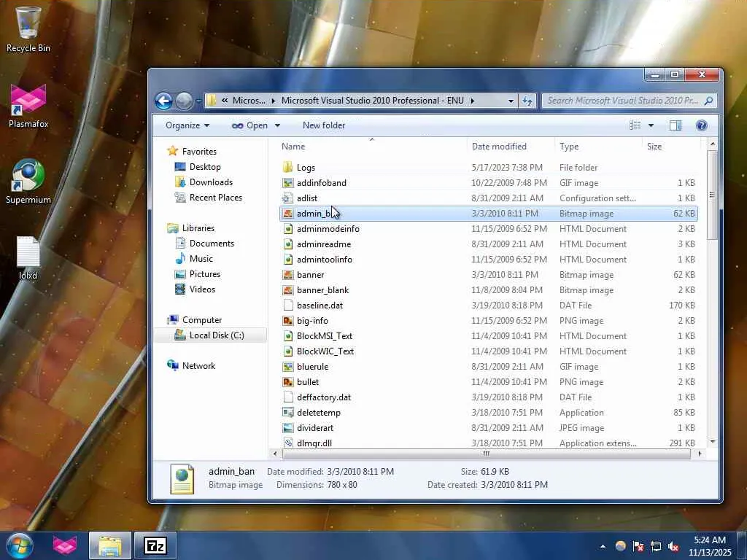The height and width of the screenshot is (560, 747).
Task: Click the Action Center flag tray icon
Action: pyautogui.click(x=638, y=546)
